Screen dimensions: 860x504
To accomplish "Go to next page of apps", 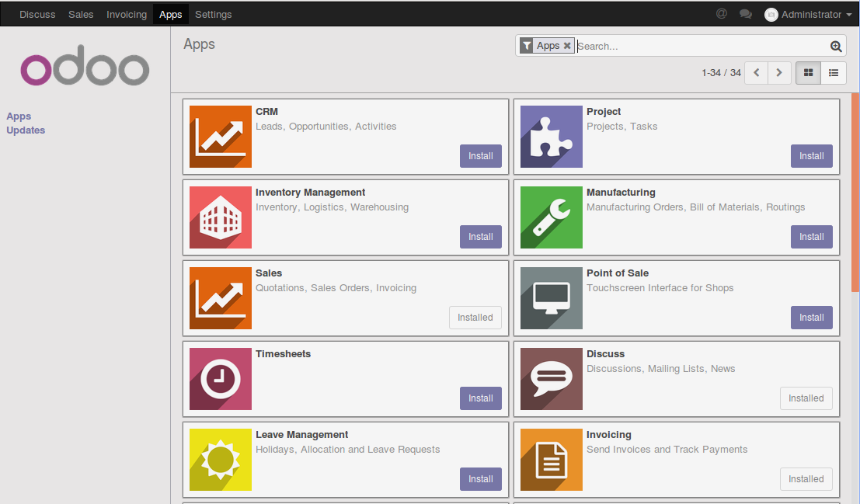I will [x=779, y=73].
